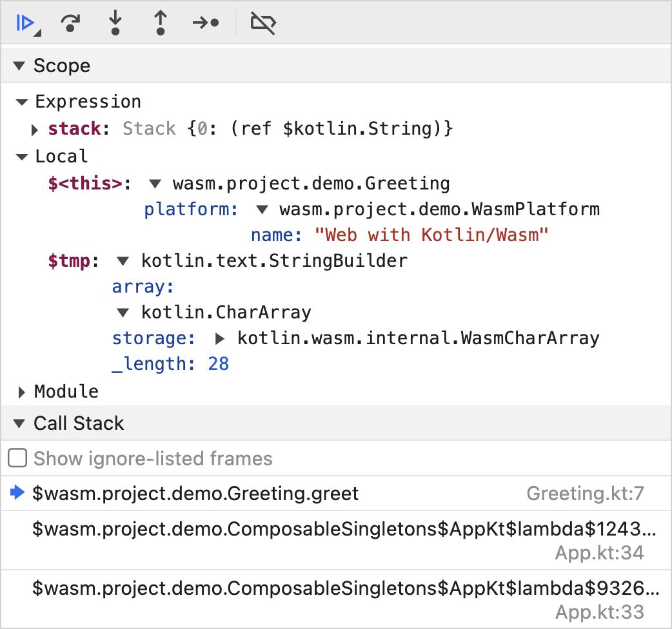This screenshot has height=629, width=672.
Task: Resume script execution
Action: [25, 23]
